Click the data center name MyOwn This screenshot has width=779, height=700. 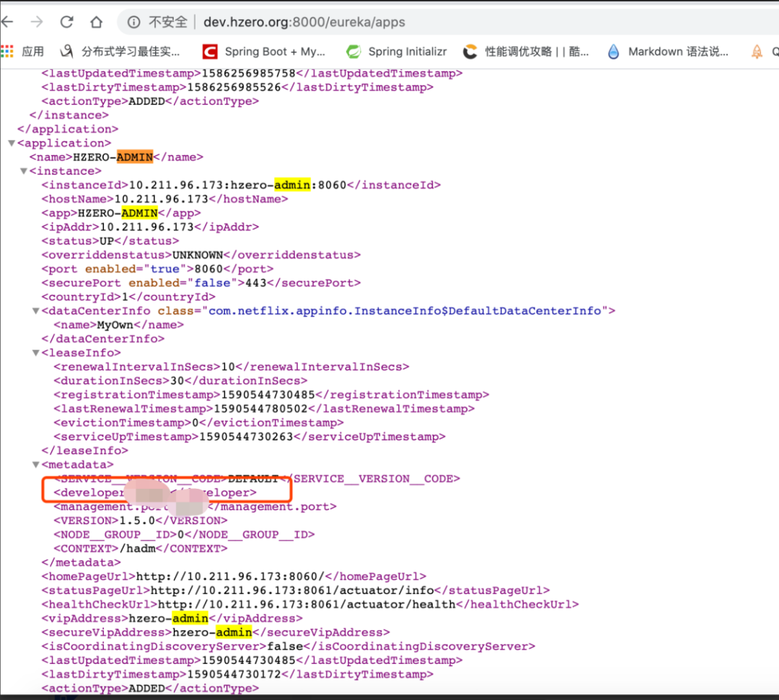tap(115, 324)
